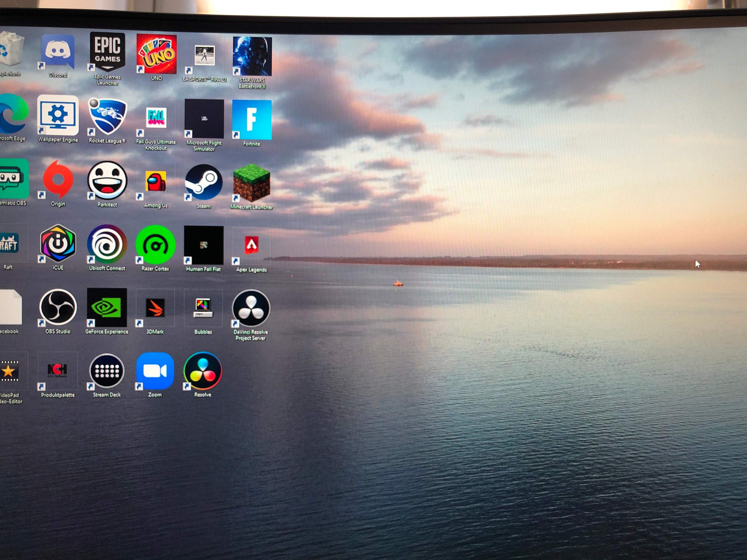Select the 3DMark icon
This screenshot has width=747, height=560.
[x=155, y=308]
